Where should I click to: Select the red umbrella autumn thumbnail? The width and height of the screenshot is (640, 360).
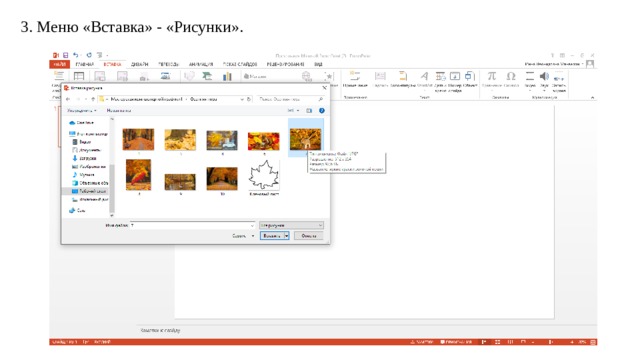(138, 175)
